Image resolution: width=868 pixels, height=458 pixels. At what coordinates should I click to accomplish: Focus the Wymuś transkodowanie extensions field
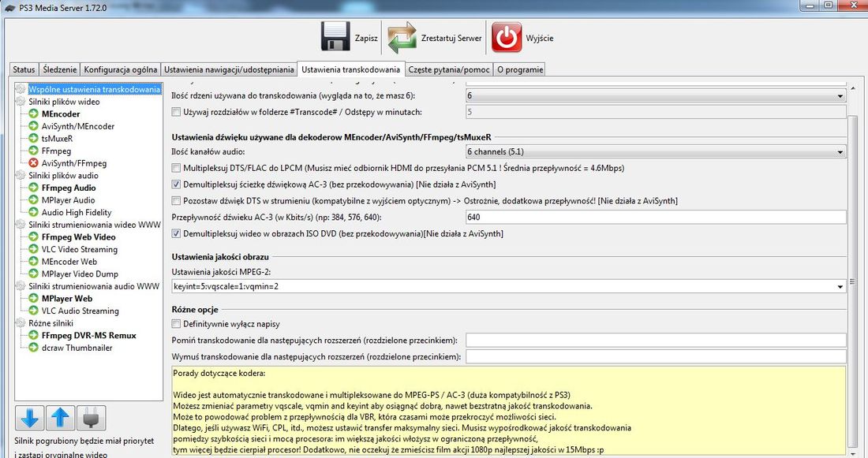click(656, 357)
